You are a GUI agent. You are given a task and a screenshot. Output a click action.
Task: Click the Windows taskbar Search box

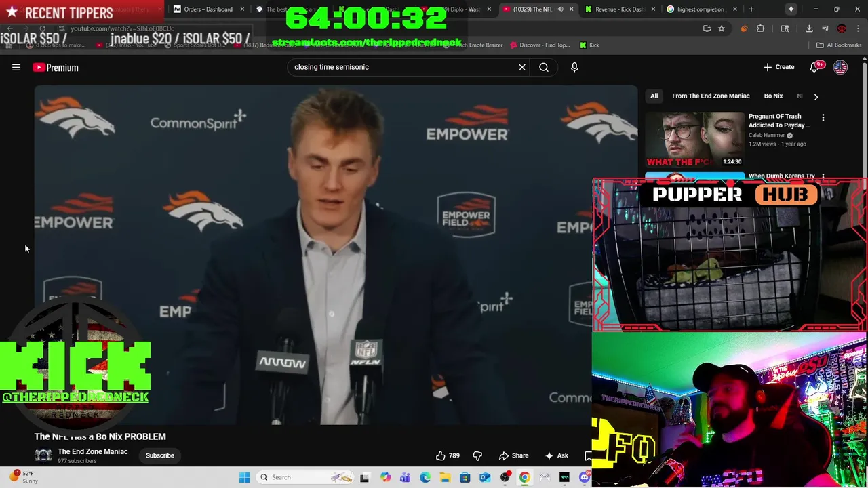[x=306, y=477]
